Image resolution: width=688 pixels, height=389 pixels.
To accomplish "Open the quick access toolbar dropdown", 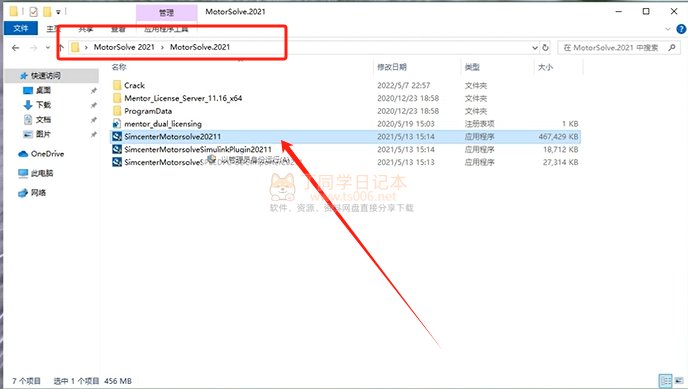I will 58,12.
